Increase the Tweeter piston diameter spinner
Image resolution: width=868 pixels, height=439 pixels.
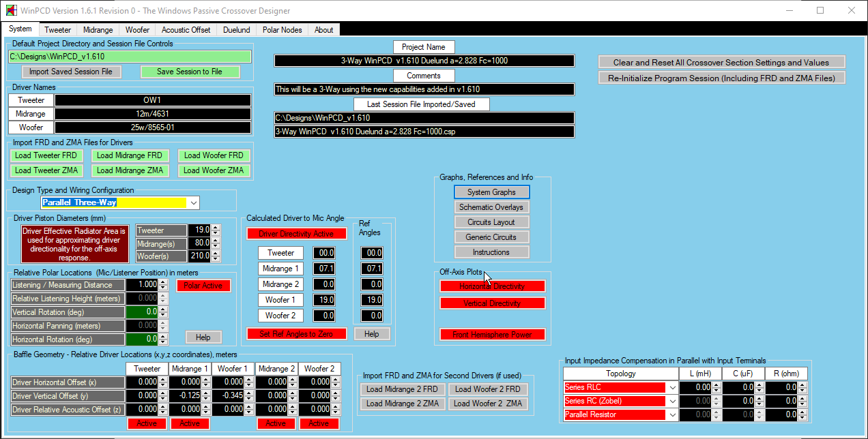216,227
